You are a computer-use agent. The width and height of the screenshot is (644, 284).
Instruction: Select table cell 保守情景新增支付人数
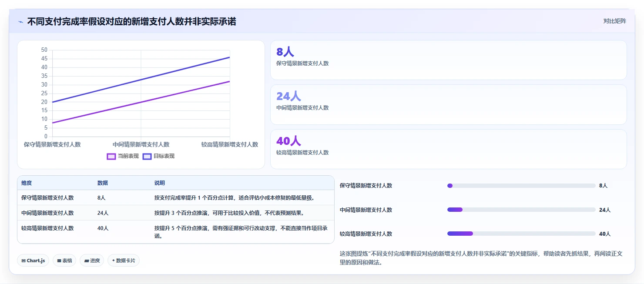click(47, 197)
